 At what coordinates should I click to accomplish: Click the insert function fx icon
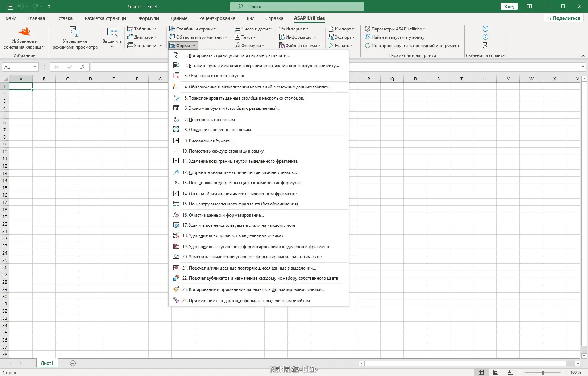[83, 67]
